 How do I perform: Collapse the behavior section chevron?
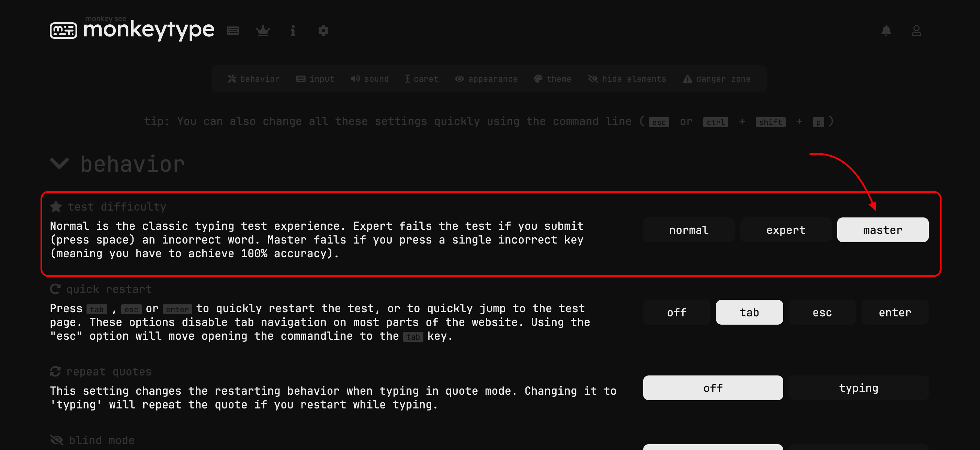click(x=60, y=164)
